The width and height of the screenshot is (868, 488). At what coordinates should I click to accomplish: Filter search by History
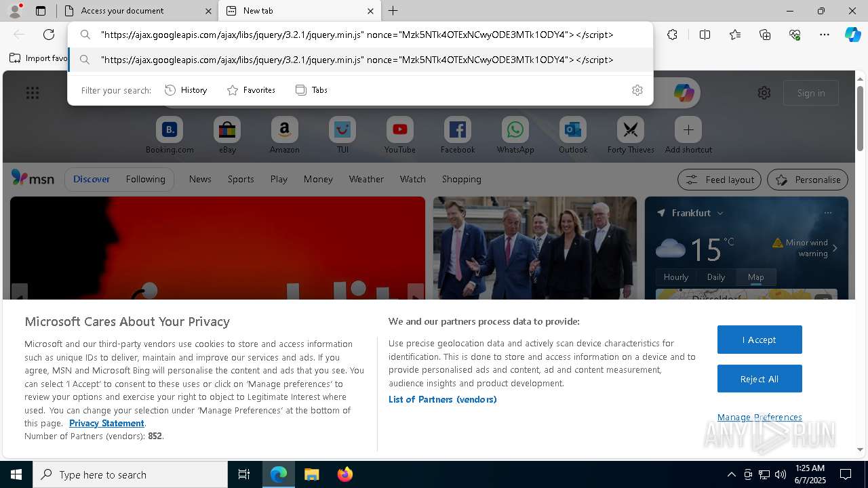[186, 90]
